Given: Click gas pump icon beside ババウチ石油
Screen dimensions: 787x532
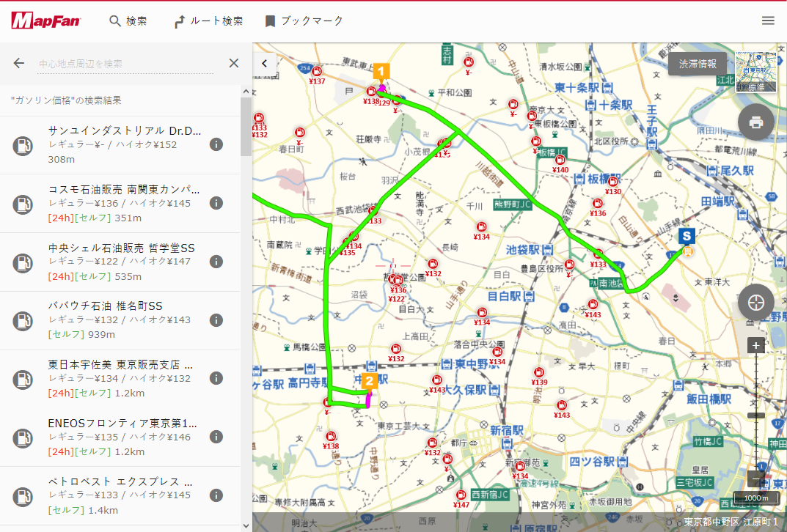Looking at the screenshot, I should [x=23, y=321].
